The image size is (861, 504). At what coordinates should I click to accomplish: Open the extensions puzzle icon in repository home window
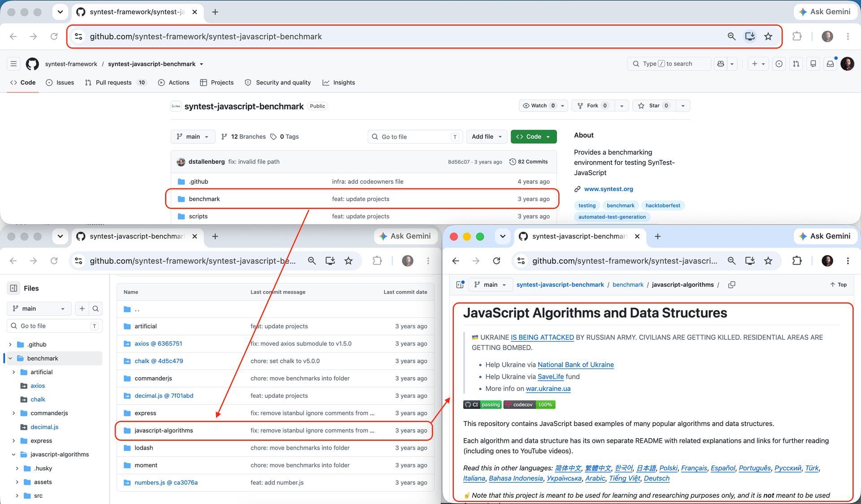(797, 36)
